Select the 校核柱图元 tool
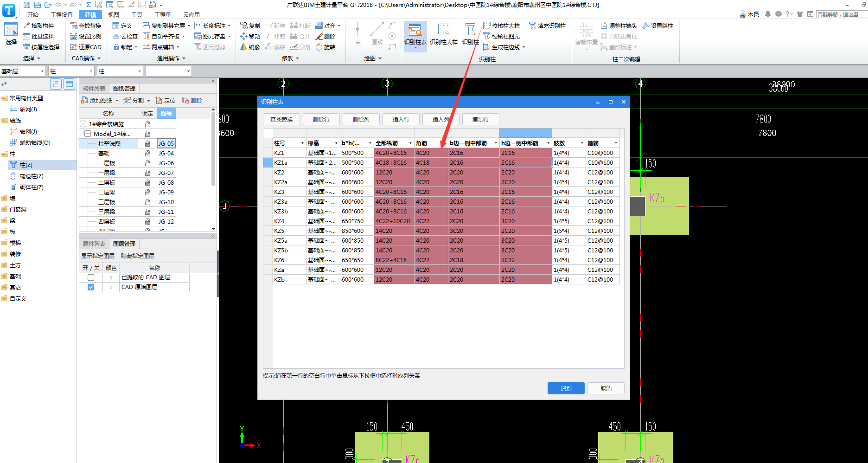 (x=502, y=37)
